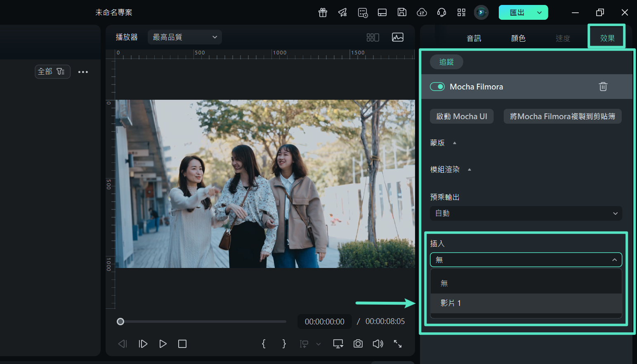Save project with the floppy disk icon
Image resolution: width=637 pixels, height=364 pixels.
click(x=402, y=12)
